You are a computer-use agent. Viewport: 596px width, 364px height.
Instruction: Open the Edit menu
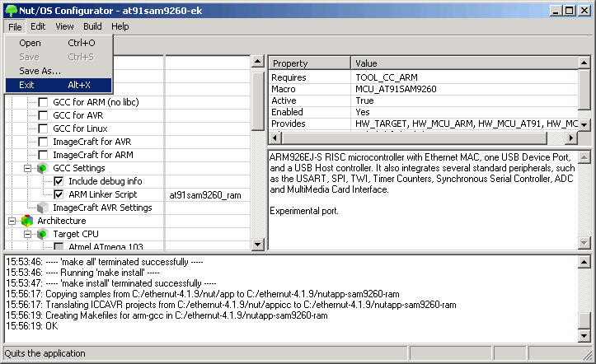[38, 26]
